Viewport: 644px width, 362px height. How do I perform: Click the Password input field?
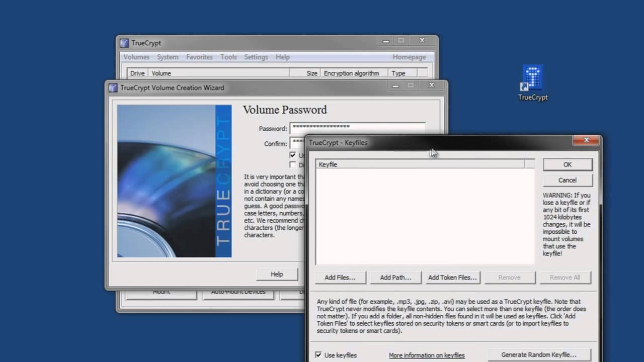357,128
